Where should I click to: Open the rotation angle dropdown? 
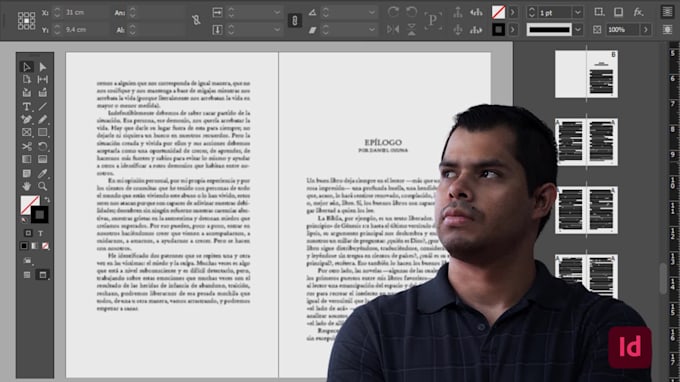372,12
